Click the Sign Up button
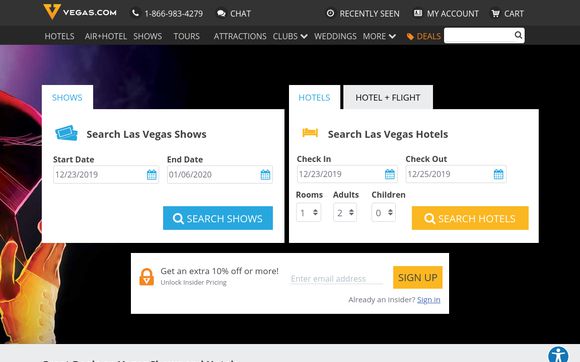Screen dimensions: 580x362 click(x=418, y=277)
